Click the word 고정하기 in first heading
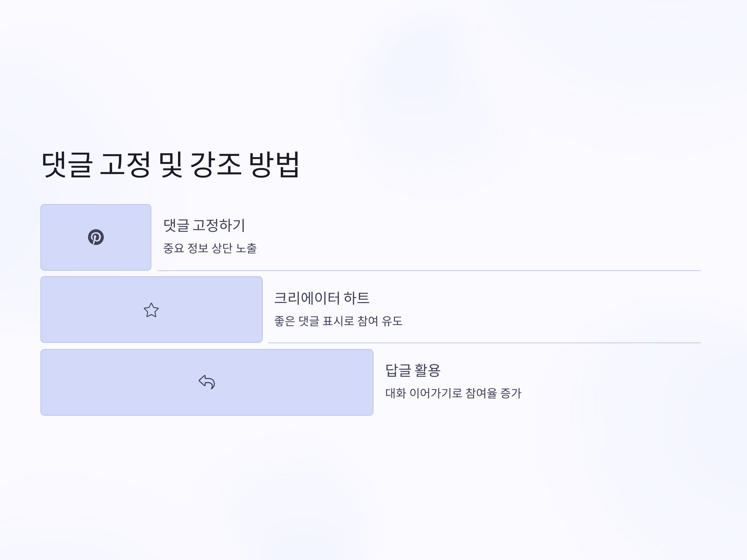Image resolution: width=747 pixels, height=560 pixels. click(219, 225)
